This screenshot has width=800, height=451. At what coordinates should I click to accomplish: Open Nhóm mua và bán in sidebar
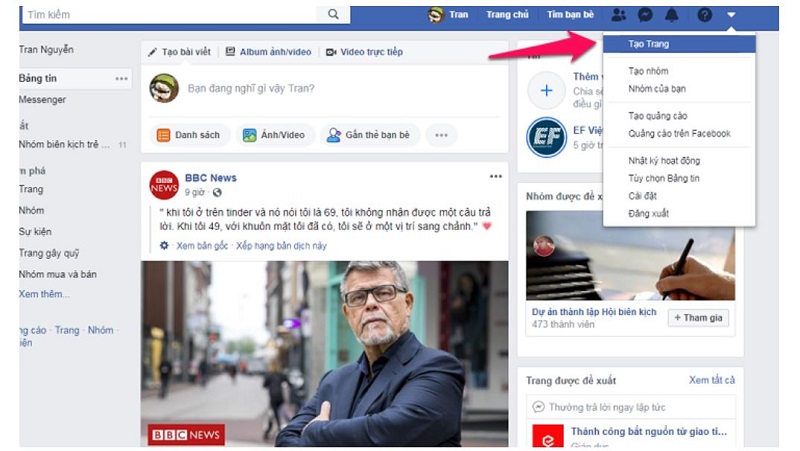tap(58, 274)
